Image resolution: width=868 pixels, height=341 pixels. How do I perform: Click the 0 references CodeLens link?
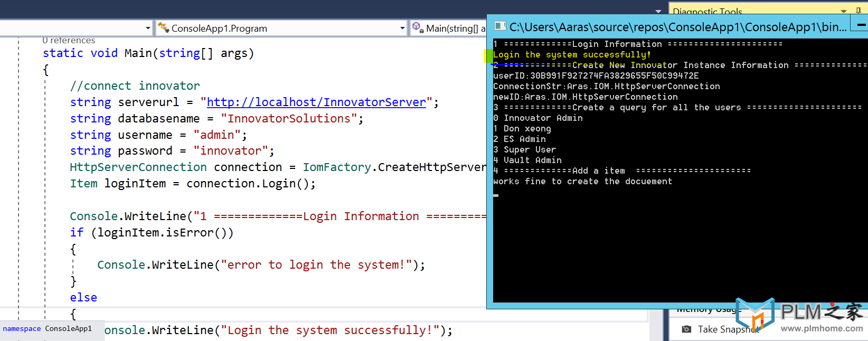69,40
